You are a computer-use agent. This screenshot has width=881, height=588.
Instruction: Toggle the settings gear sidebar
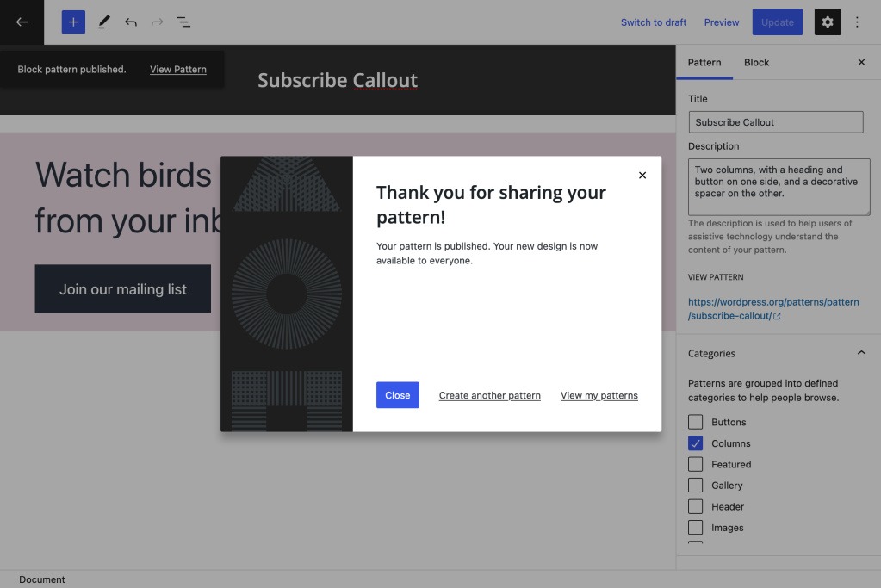[828, 22]
